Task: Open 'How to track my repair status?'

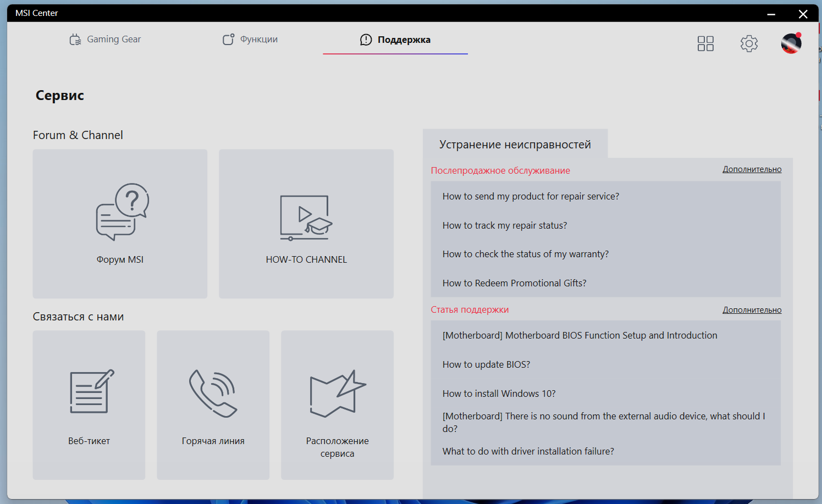Action: [505, 225]
